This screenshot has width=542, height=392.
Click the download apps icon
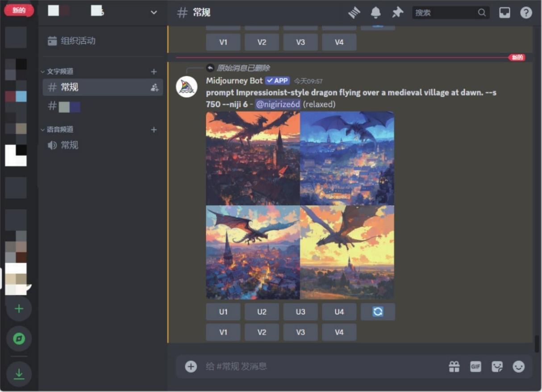pos(19,374)
